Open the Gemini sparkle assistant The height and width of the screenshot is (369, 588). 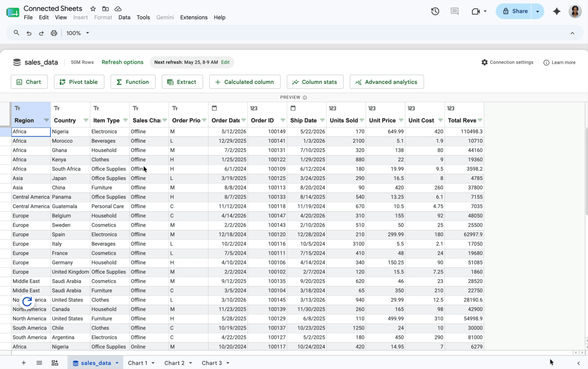coord(557,11)
